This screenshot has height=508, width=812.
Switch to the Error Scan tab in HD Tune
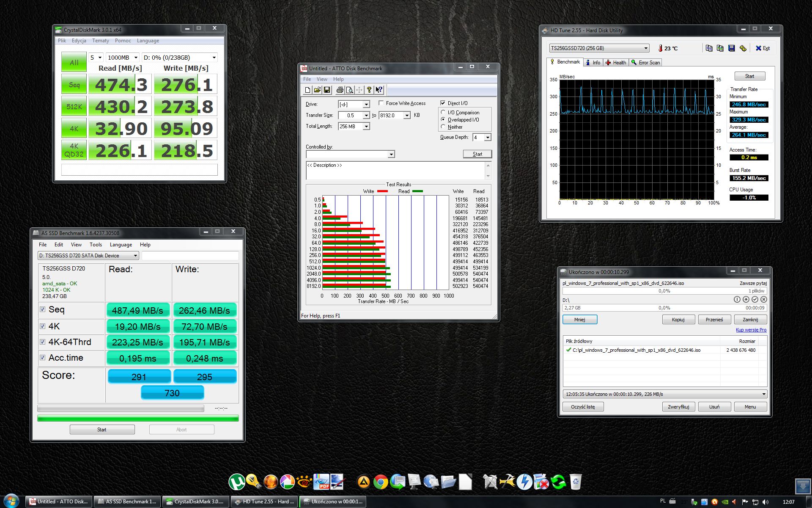(x=645, y=63)
